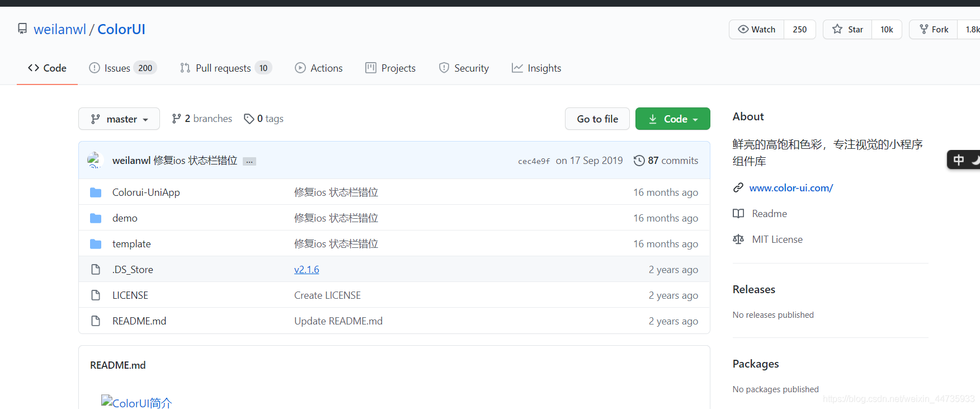
Task: View the 250 watchers count
Action: [800, 29]
